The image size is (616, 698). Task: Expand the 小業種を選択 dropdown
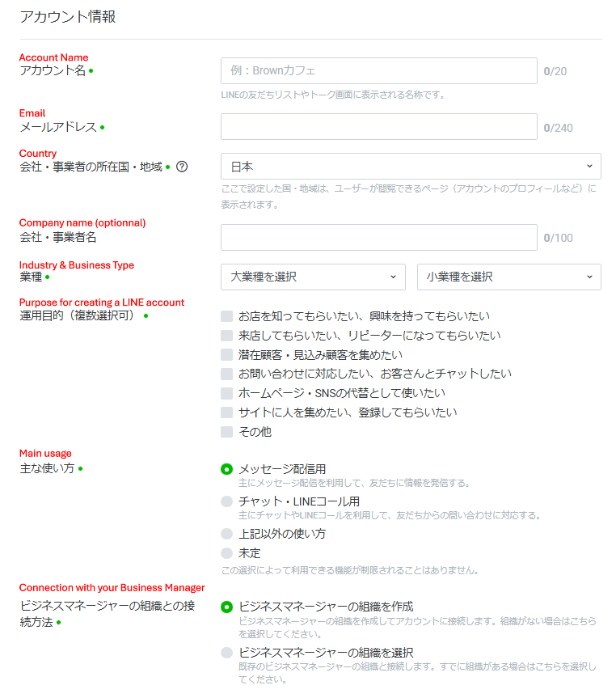pos(508,277)
